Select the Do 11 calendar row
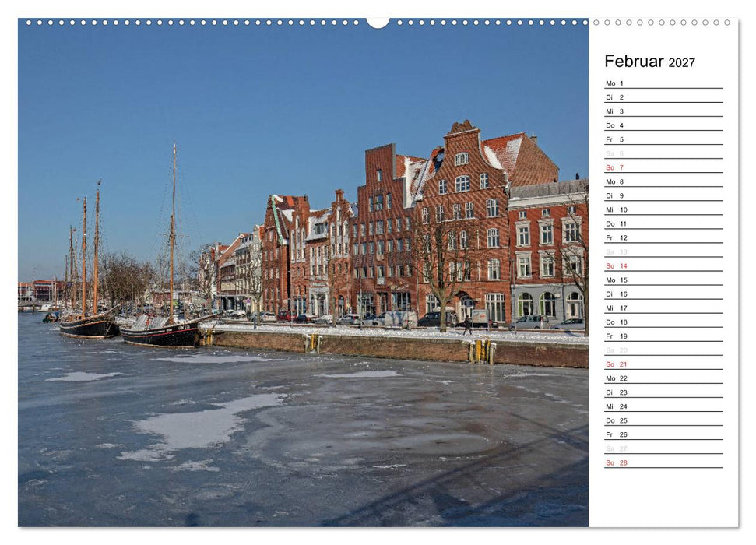The width and height of the screenshot is (756, 545). click(x=663, y=223)
